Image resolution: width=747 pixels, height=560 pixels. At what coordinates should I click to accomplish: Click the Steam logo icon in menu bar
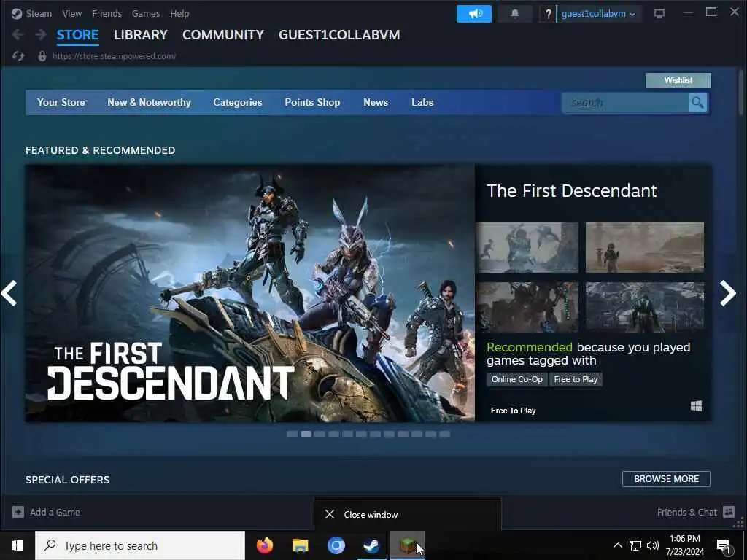pos(17,13)
